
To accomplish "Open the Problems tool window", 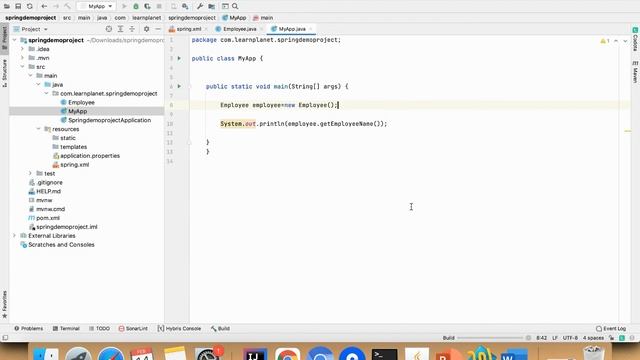I will (29, 329).
